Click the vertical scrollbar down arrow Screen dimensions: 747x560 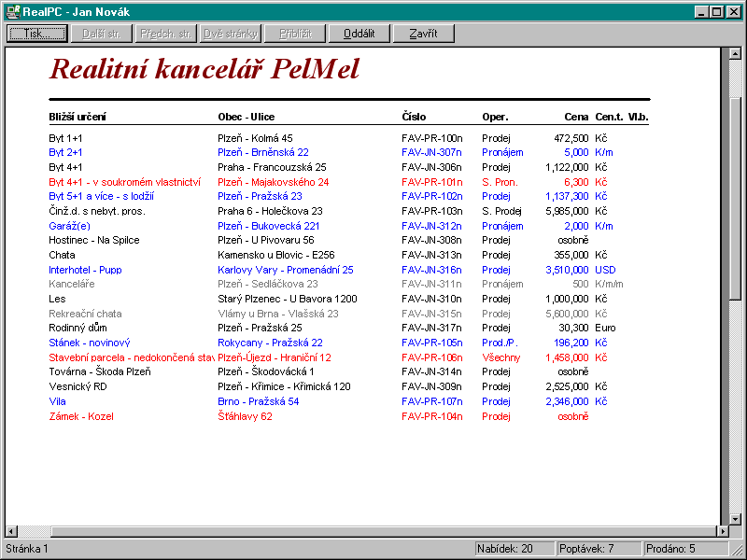click(735, 518)
